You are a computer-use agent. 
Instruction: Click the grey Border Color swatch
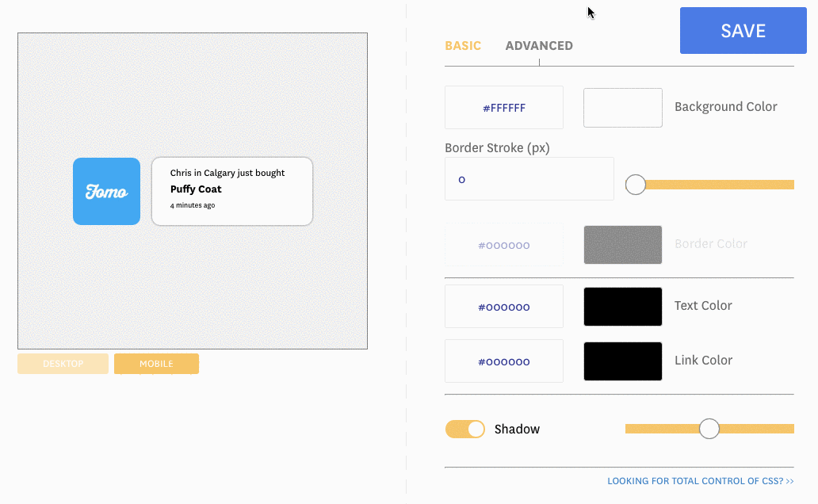(622, 244)
